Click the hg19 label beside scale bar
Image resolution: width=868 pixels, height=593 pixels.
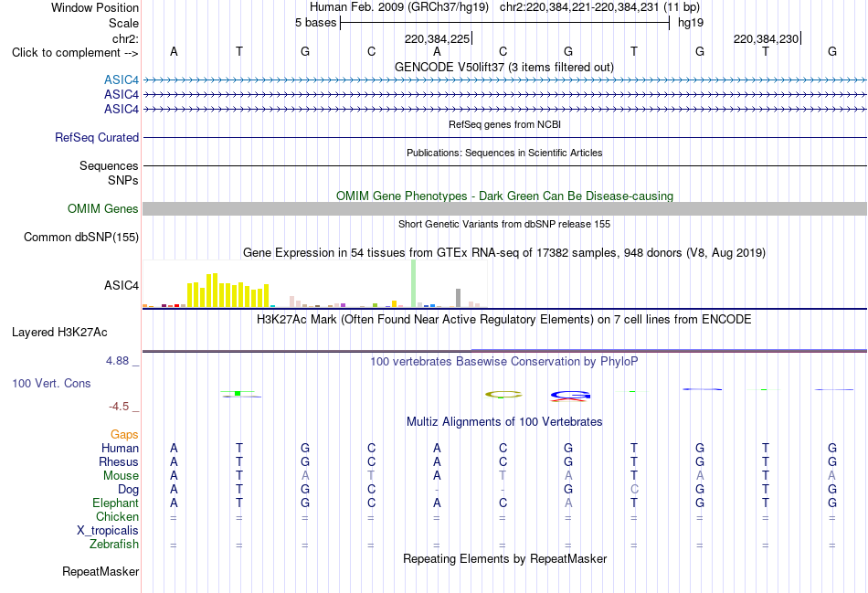point(691,23)
